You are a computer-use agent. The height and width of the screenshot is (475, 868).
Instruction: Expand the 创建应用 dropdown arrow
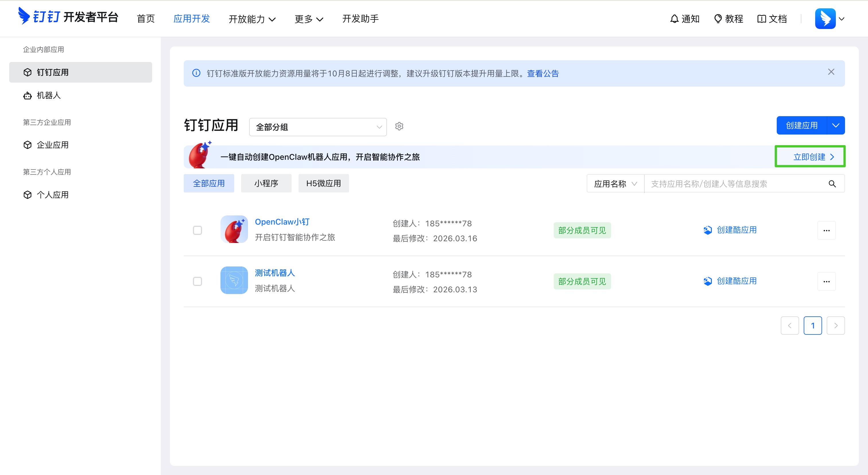point(836,125)
